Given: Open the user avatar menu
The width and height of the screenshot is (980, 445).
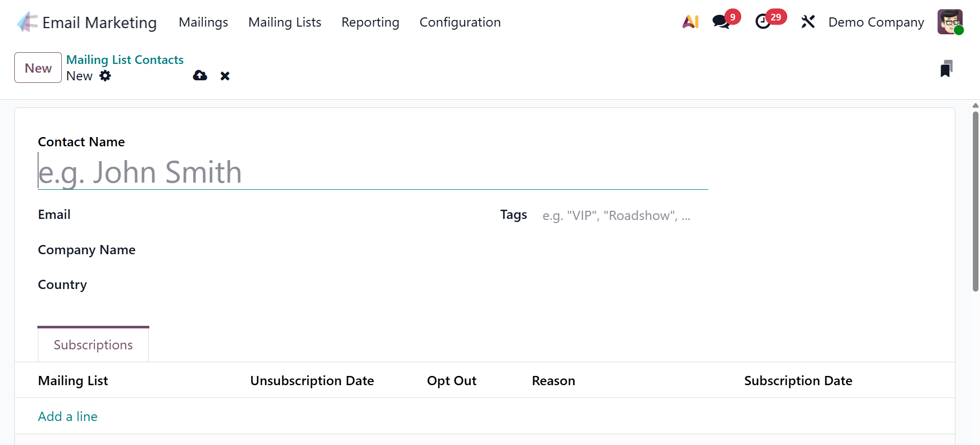Looking at the screenshot, I should point(950,22).
